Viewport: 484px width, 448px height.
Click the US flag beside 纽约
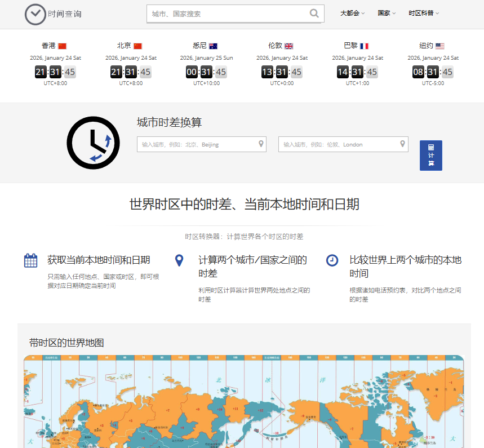point(440,46)
